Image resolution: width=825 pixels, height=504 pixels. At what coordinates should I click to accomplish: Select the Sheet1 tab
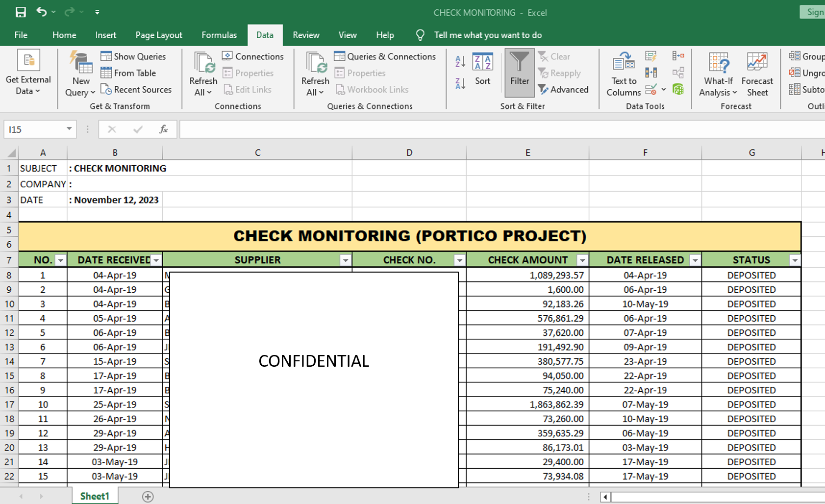pyautogui.click(x=95, y=496)
